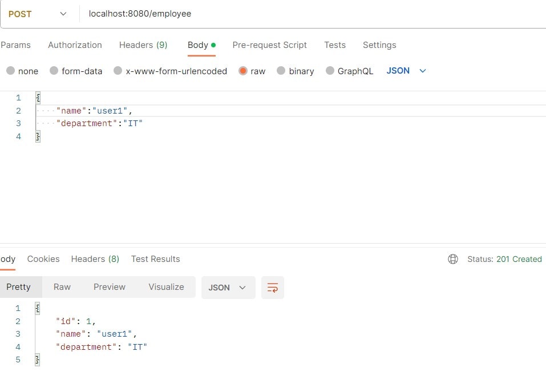Click the closing brace on request line 4
Screen dimensions: 546x392
pos(38,136)
